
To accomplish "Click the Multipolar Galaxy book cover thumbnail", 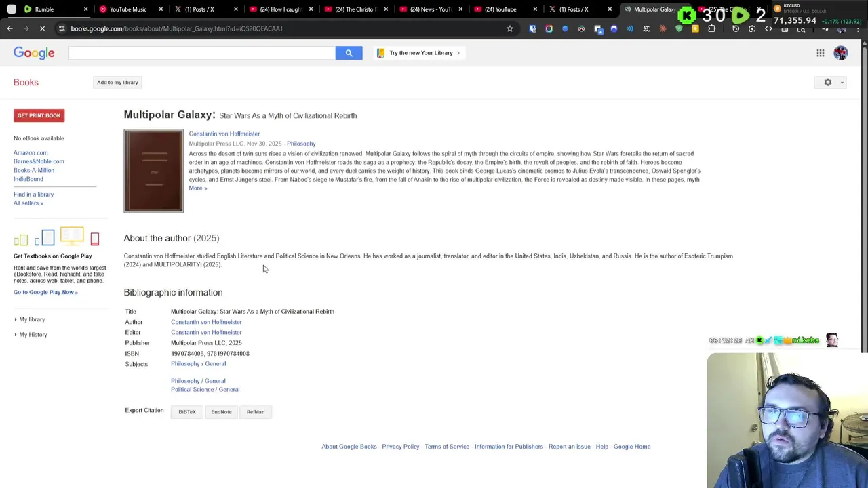I will point(153,171).
